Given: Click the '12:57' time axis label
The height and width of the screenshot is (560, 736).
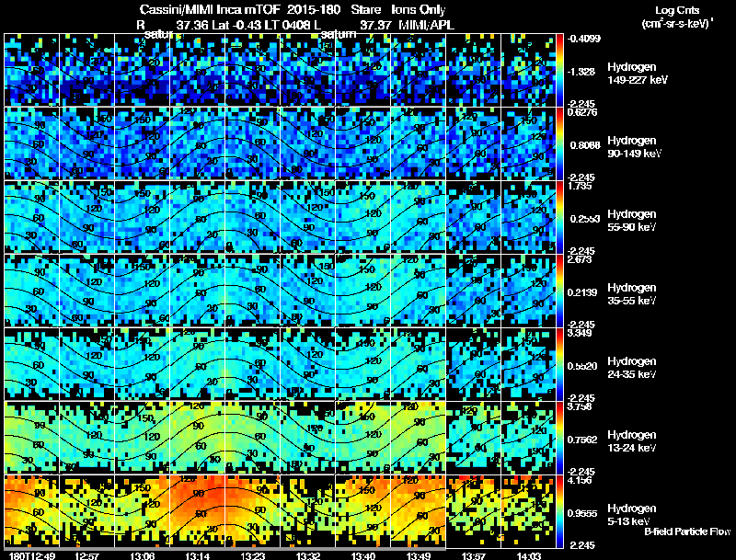Looking at the screenshot, I should 86,555.
